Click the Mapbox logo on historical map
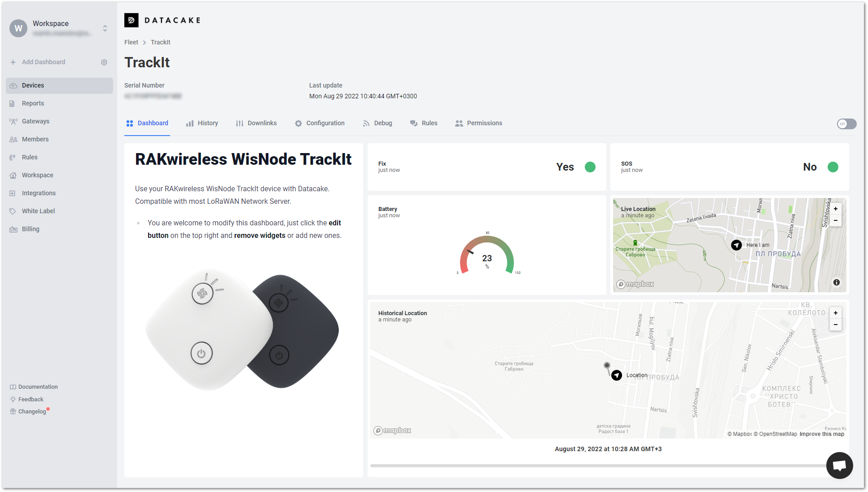The image size is (868, 492). click(x=393, y=430)
